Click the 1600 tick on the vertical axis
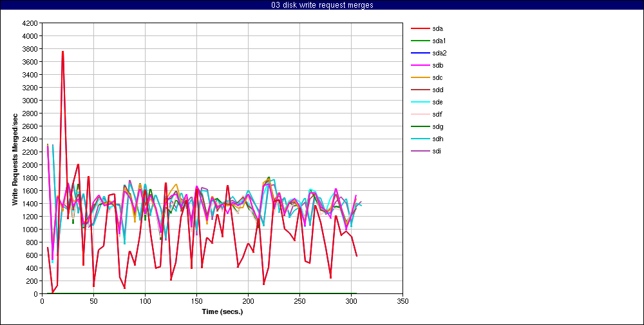 point(31,191)
